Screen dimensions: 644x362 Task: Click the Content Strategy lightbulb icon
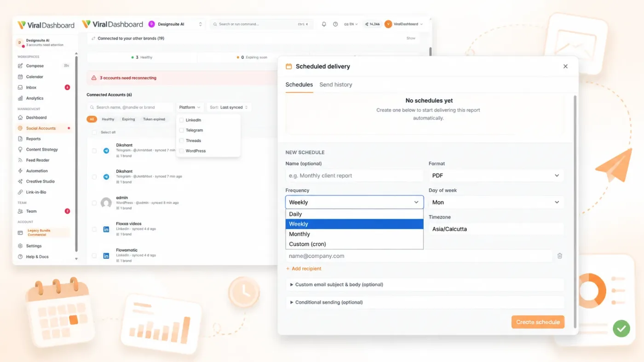tap(20, 149)
